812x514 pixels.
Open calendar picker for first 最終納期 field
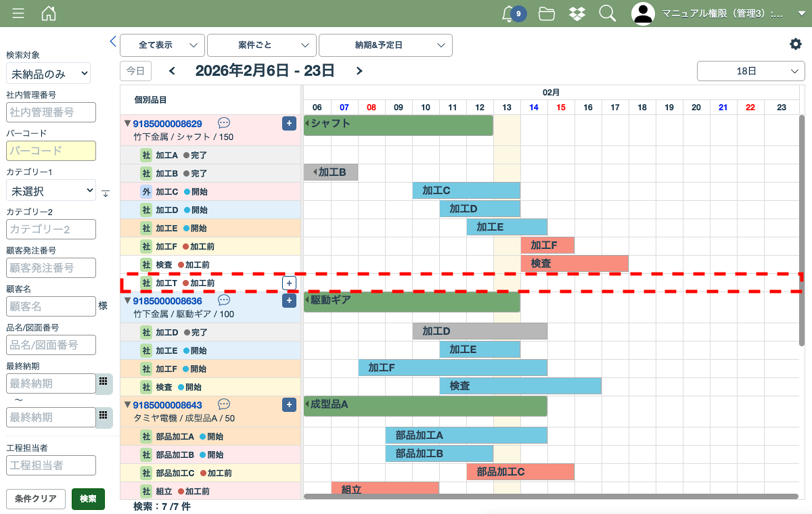[x=104, y=383]
